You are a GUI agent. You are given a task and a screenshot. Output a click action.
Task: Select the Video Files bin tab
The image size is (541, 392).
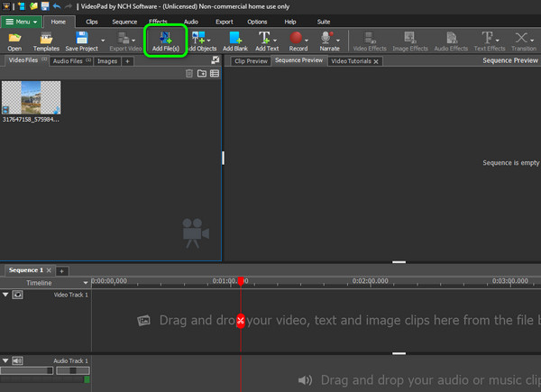tap(26, 60)
